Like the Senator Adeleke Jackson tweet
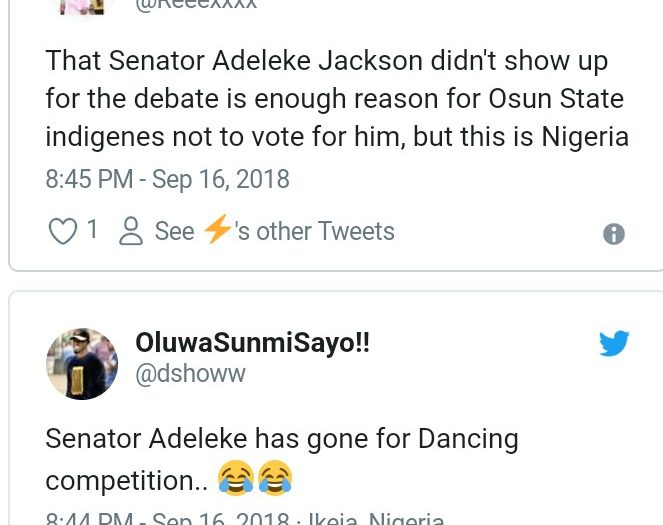Screen dimensions: 663x525 63,232
